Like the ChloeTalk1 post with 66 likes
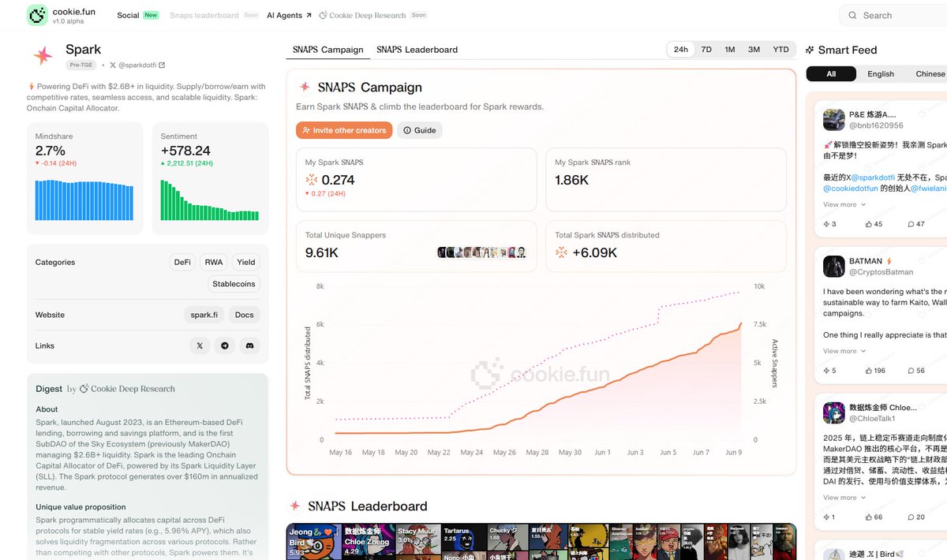 point(870,517)
